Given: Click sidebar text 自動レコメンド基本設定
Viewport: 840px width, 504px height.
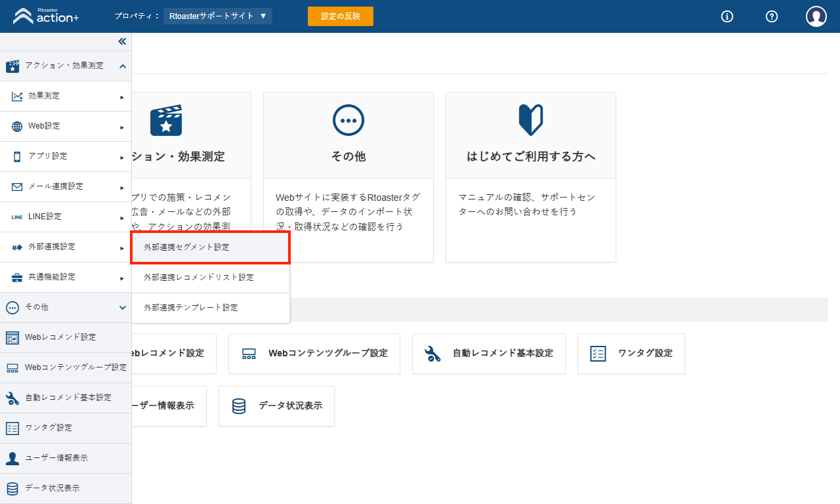Looking at the screenshot, I should [68, 398].
